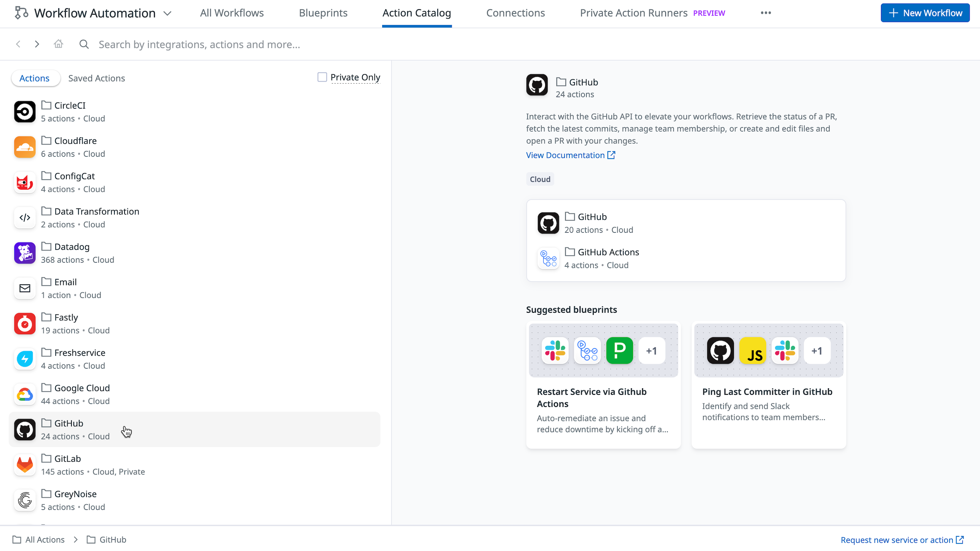Viewport: 980px width, 551px height.
Task: Click the Workflow Automation logo icon
Action: point(21,13)
